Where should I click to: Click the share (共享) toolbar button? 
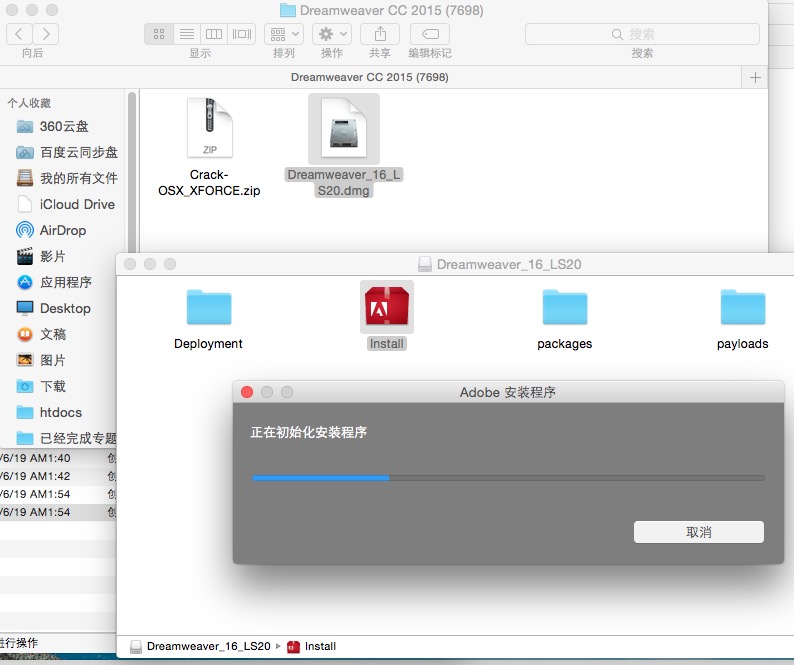pyautogui.click(x=380, y=34)
